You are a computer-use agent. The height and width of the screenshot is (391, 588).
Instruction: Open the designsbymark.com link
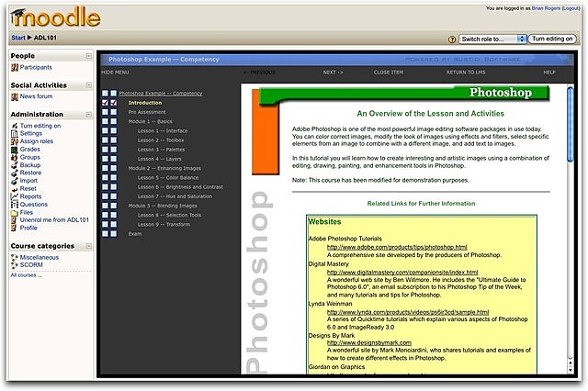click(369, 342)
